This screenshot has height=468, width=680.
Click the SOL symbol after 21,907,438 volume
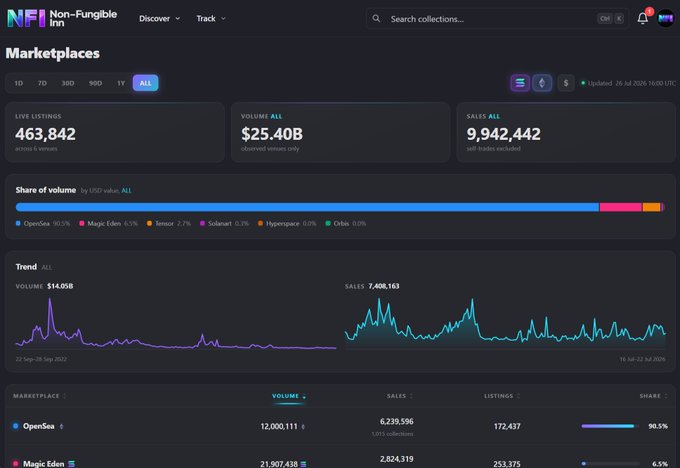click(303, 464)
